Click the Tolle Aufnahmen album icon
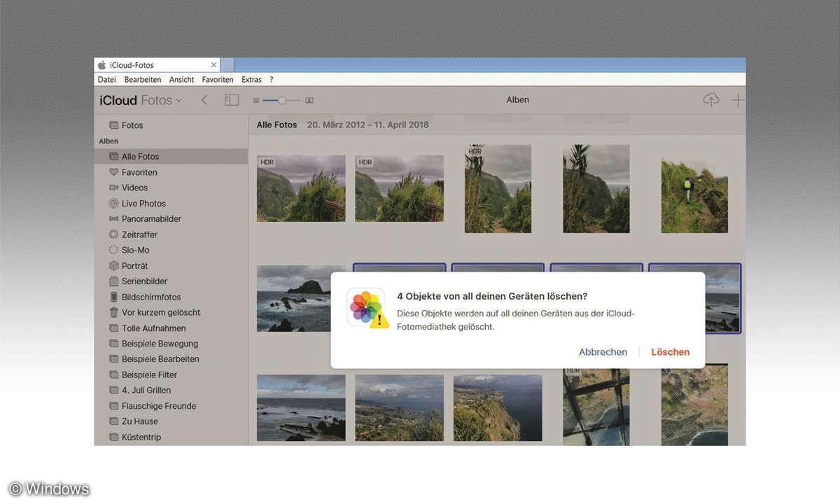840x504 pixels. pyautogui.click(x=113, y=328)
